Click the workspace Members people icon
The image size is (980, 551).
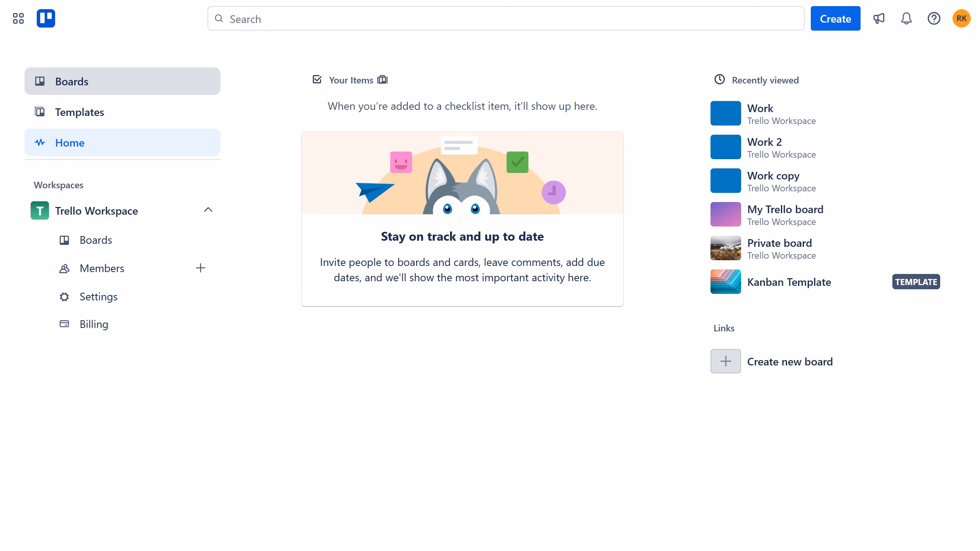tap(64, 268)
